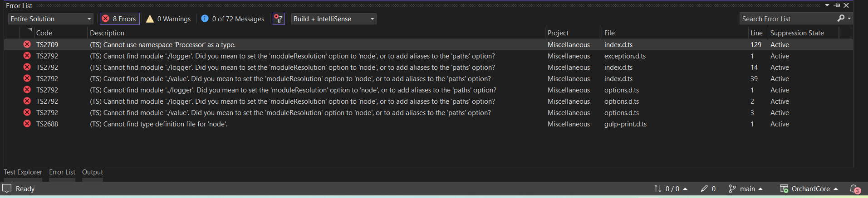
Task: Click the clear all filters funnel icon
Action: pyautogui.click(x=279, y=19)
